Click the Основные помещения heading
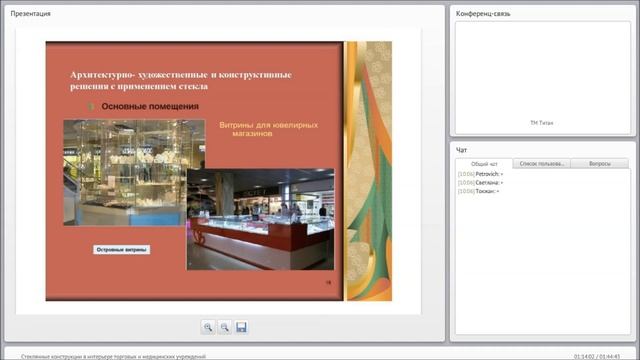Screen dimensions: 640x360 pyautogui.click(x=150, y=107)
